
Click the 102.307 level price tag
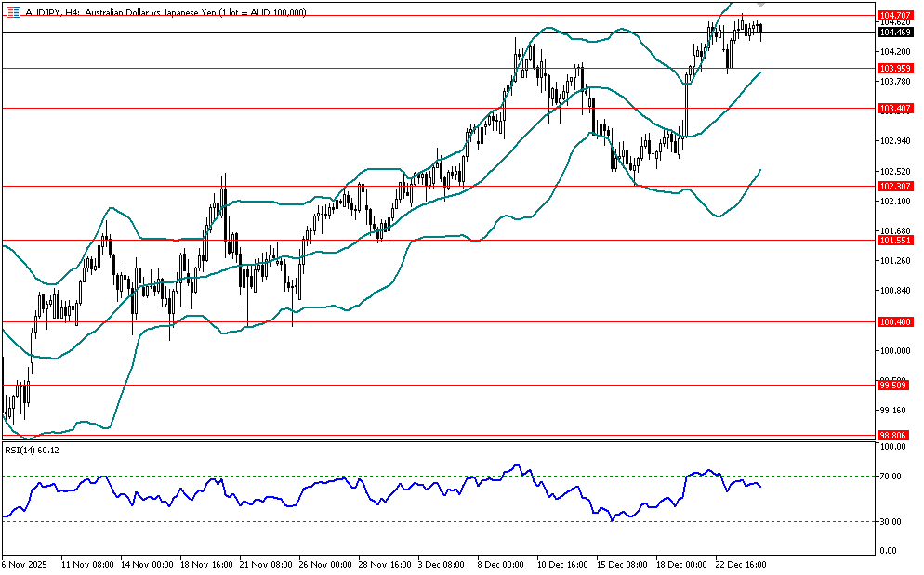(x=893, y=187)
